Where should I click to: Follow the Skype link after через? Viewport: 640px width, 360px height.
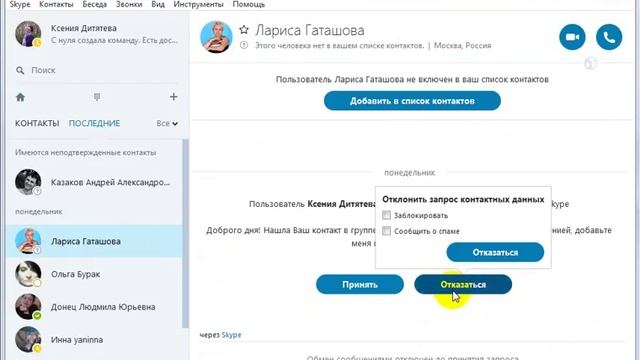[x=231, y=335]
